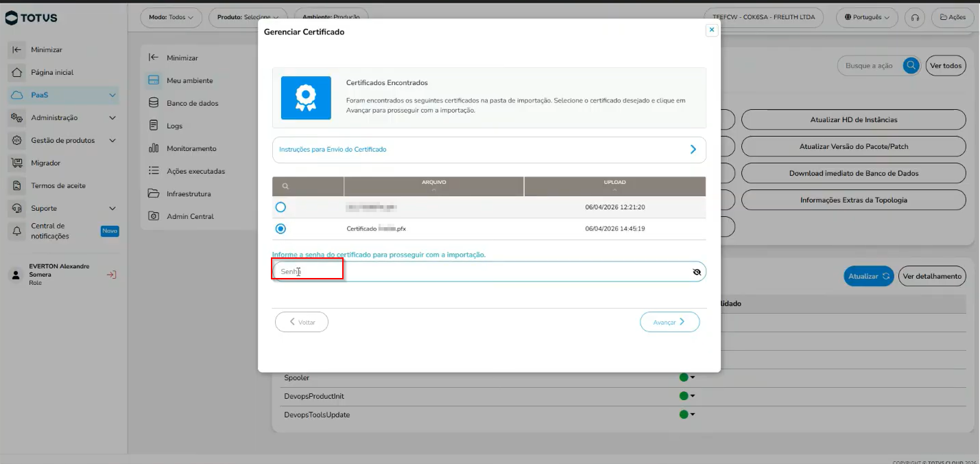Sort by the UPLOAD column header
The width and height of the screenshot is (980, 464).
[x=615, y=186]
